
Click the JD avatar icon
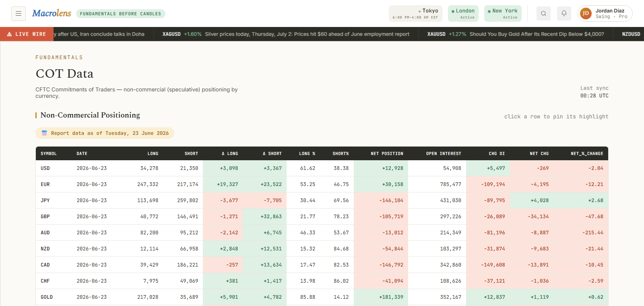(x=586, y=13)
